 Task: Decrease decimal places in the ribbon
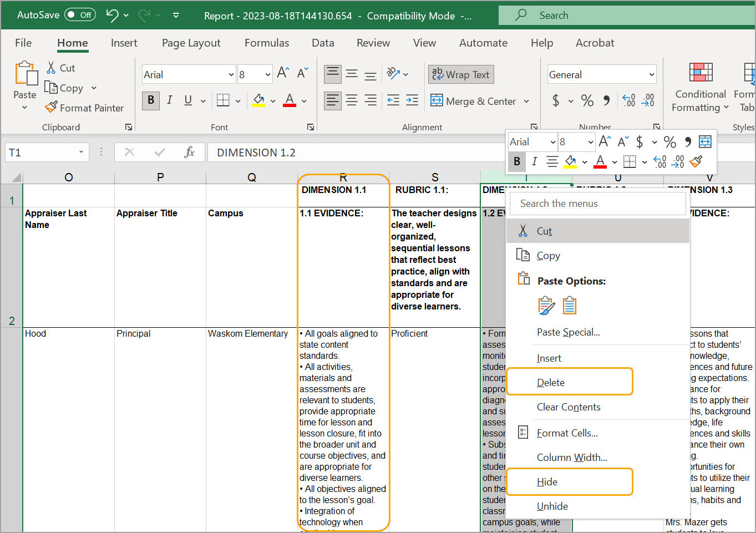point(648,100)
